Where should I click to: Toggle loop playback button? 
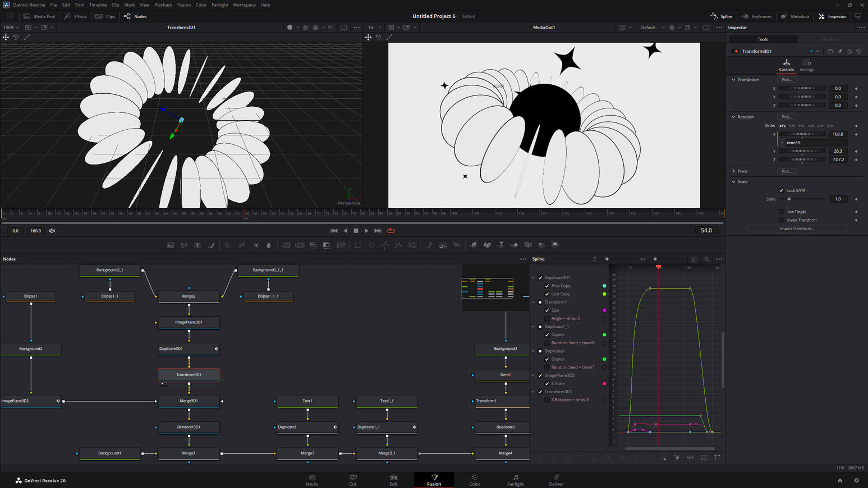click(391, 231)
